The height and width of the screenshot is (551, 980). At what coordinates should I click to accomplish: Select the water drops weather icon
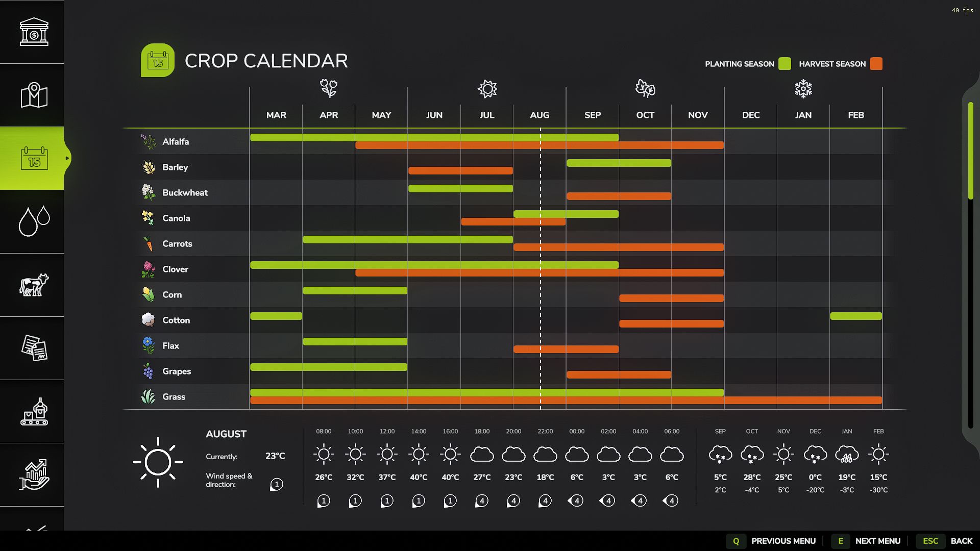pos(34,221)
